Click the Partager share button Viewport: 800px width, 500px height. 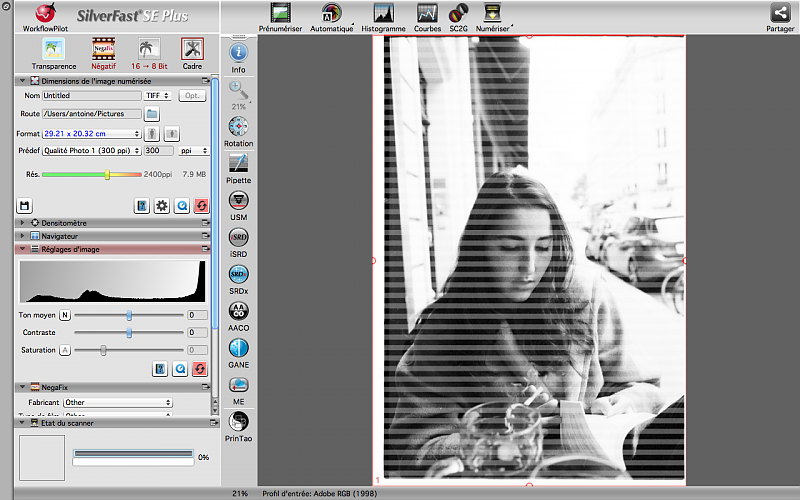(x=780, y=14)
